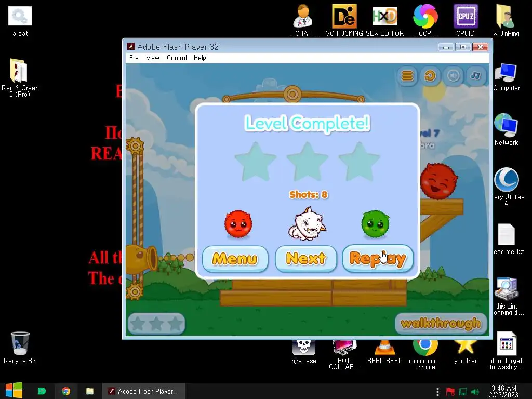532x399 pixels.
Task: Click the star rating panel at bottom left
Action: pyautogui.click(x=156, y=324)
